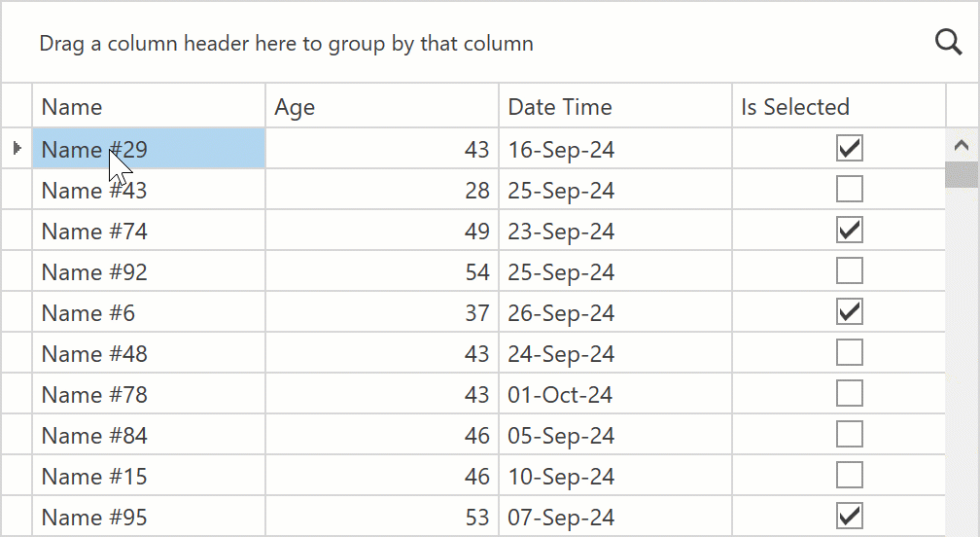Untick Is Selected for Name #6
Screen dimensions: 980x537
point(850,312)
